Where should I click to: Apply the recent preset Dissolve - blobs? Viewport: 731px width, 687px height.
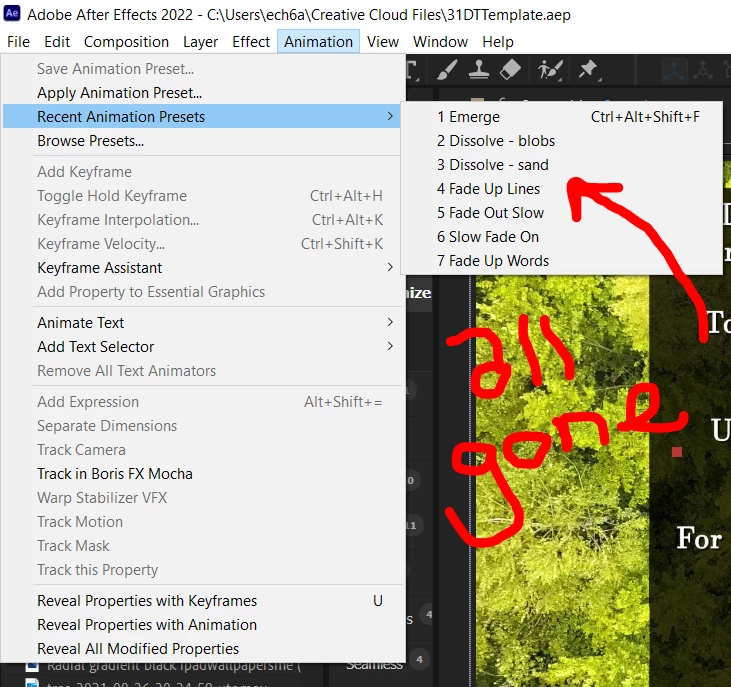click(x=562, y=141)
